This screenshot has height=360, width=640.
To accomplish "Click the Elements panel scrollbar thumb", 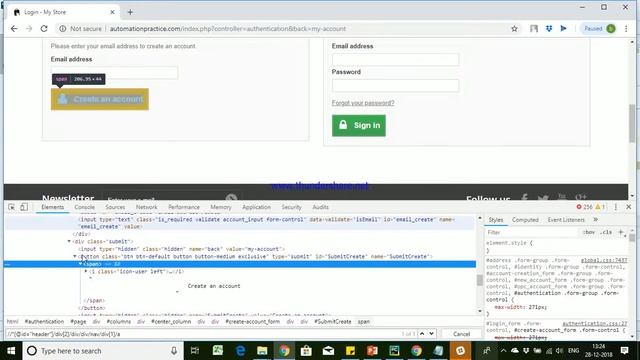I will coord(480,280).
